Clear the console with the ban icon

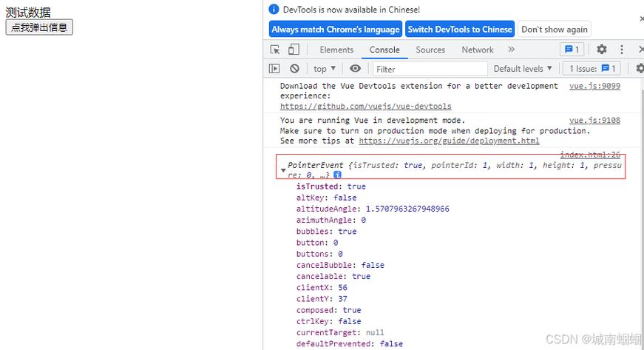click(x=294, y=69)
